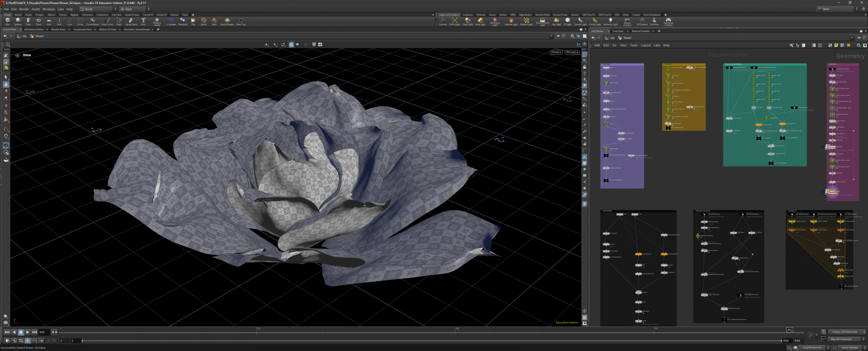Click the Gamepad Camera tool
The width and height of the screenshot is (868, 351).
click(x=668, y=21)
